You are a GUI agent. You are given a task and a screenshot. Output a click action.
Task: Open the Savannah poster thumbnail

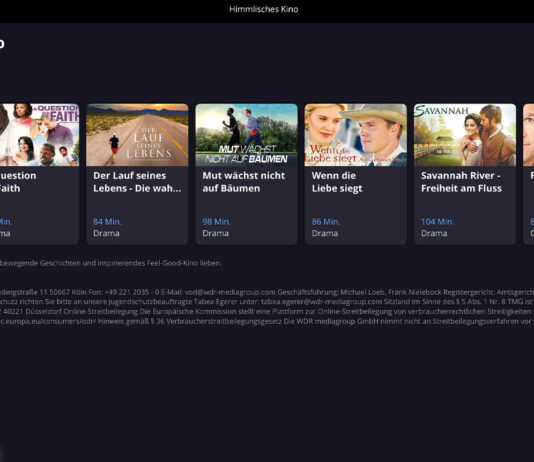click(465, 135)
